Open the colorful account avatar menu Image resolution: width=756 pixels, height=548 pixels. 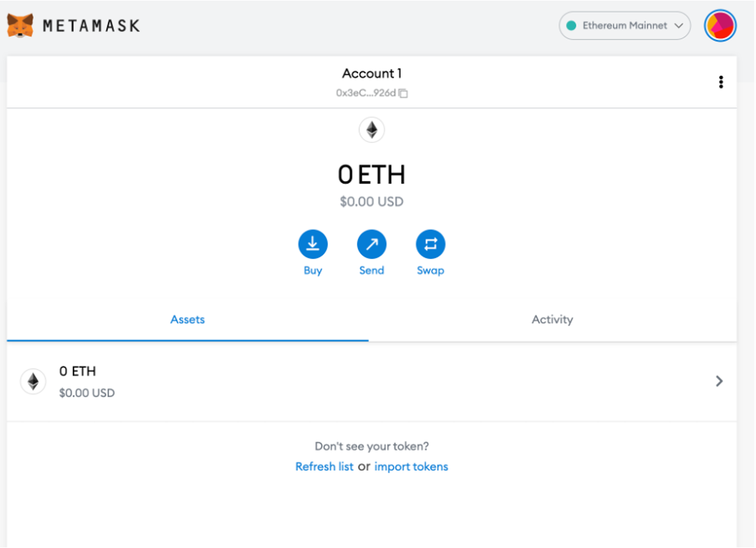coord(720,26)
